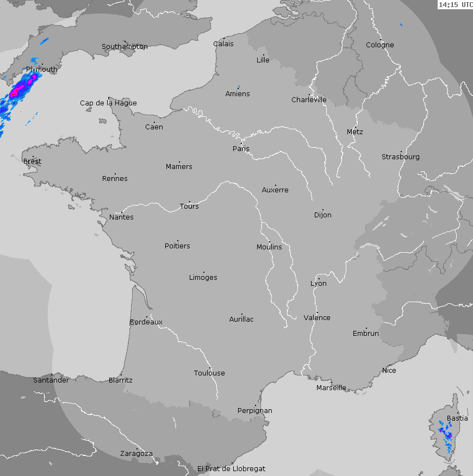Select Marseille on the map
This screenshot has width=473, height=476.
pos(331,388)
